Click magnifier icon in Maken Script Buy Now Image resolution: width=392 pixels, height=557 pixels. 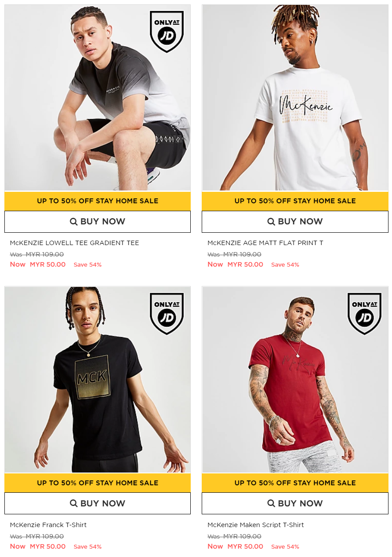click(272, 504)
